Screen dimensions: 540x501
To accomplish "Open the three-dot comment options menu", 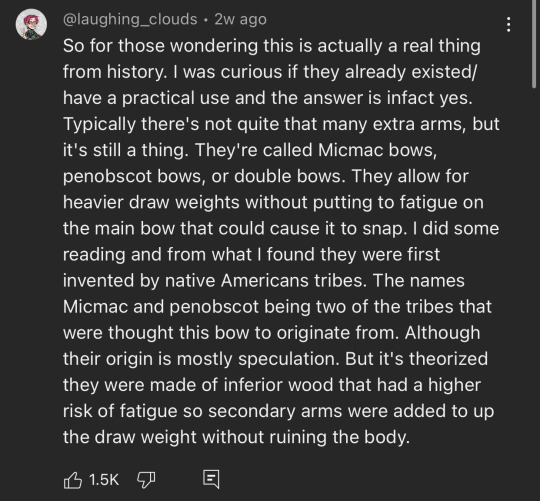I will pyautogui.click(x=508, y=24).
